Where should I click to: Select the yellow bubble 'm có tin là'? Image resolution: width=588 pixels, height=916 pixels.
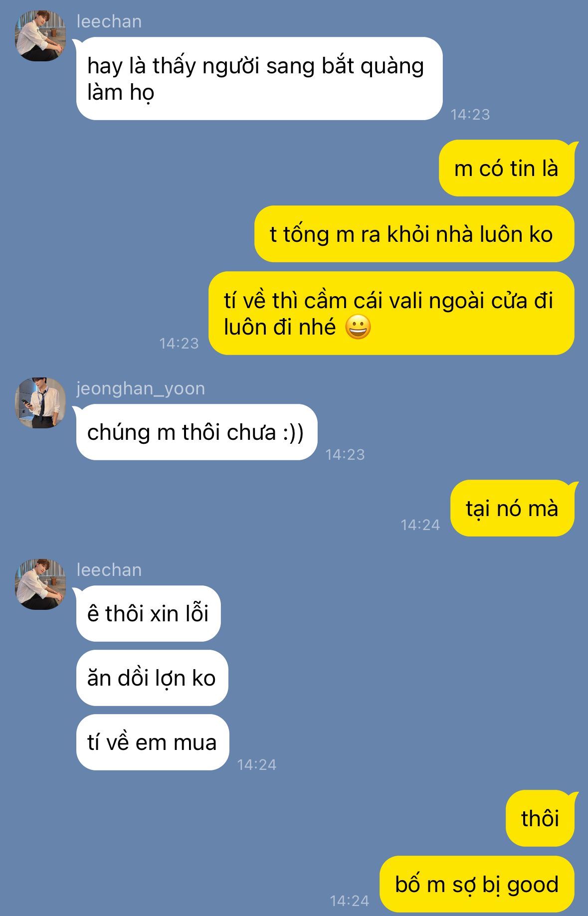507,168
